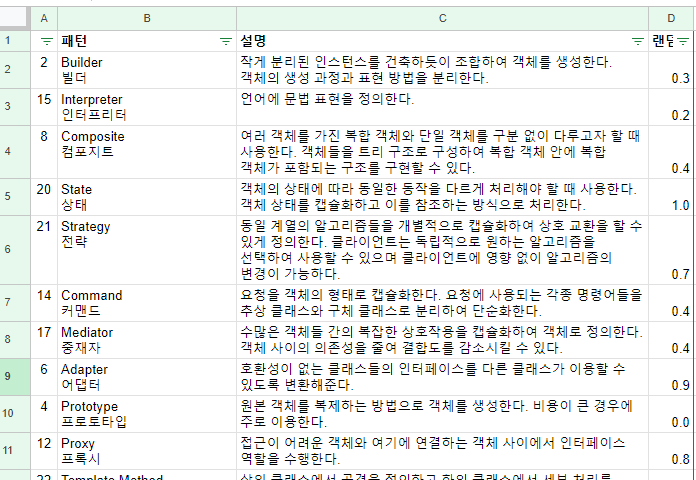Click cell with number 15 in Interpreter row

click(44, 107)
